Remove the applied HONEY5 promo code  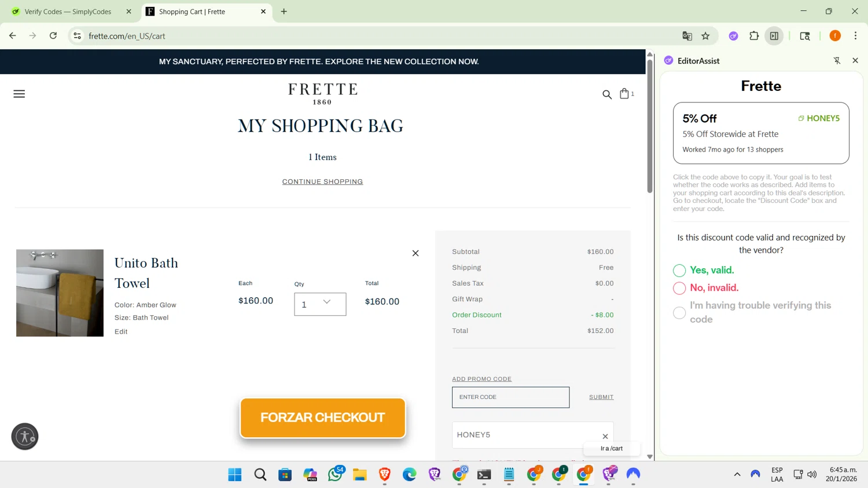coord(605,437)
